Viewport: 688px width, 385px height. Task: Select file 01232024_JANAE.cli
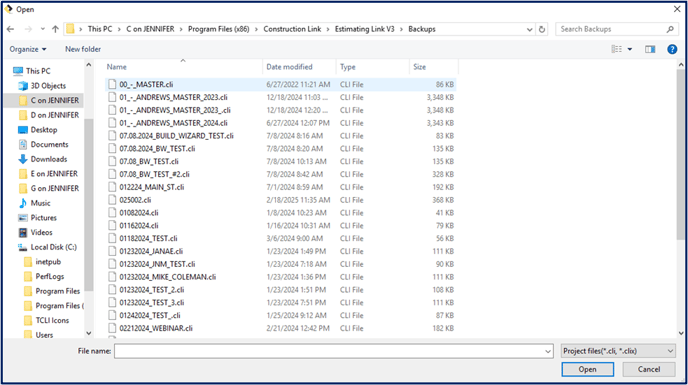(280, 251)
